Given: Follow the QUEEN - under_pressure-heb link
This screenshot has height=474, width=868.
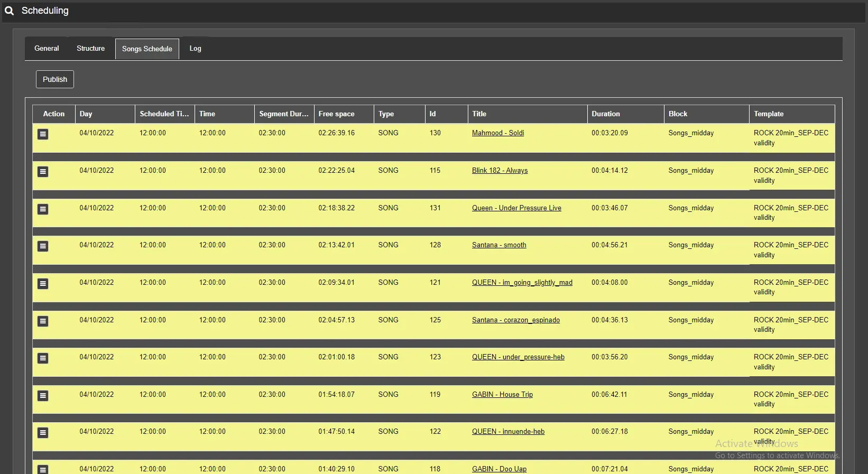Looking at the screenshot, I should click(518, 357).
